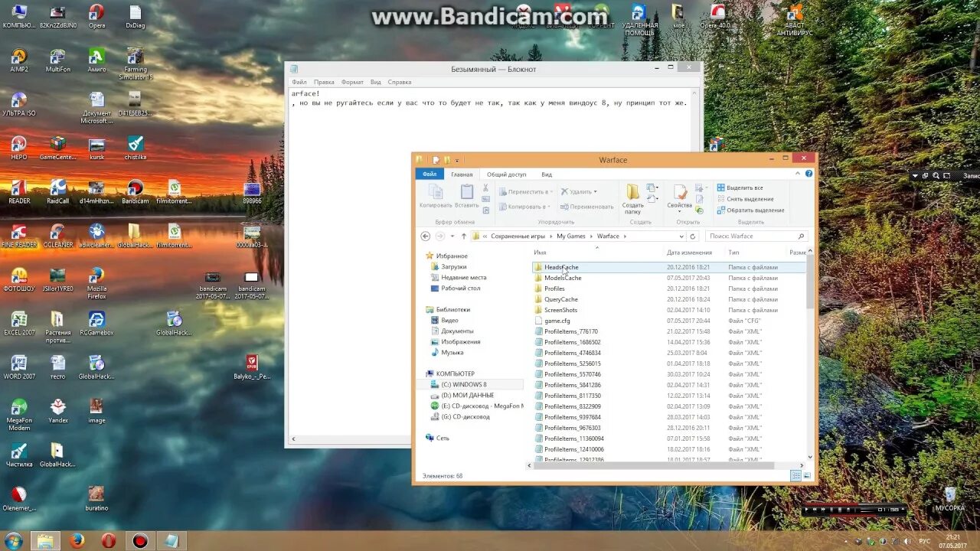Switch to the Вид ribbon tab in Explorer

tap(547, 174)
